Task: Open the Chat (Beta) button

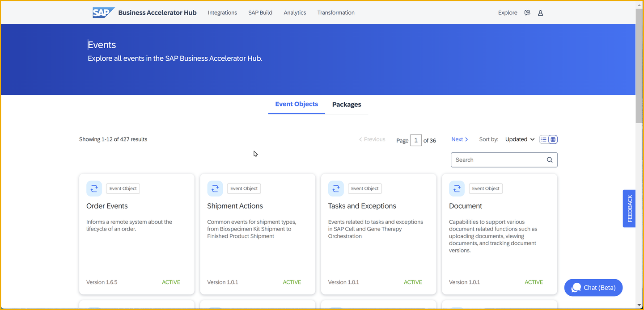Action: [x=593, y=288]
